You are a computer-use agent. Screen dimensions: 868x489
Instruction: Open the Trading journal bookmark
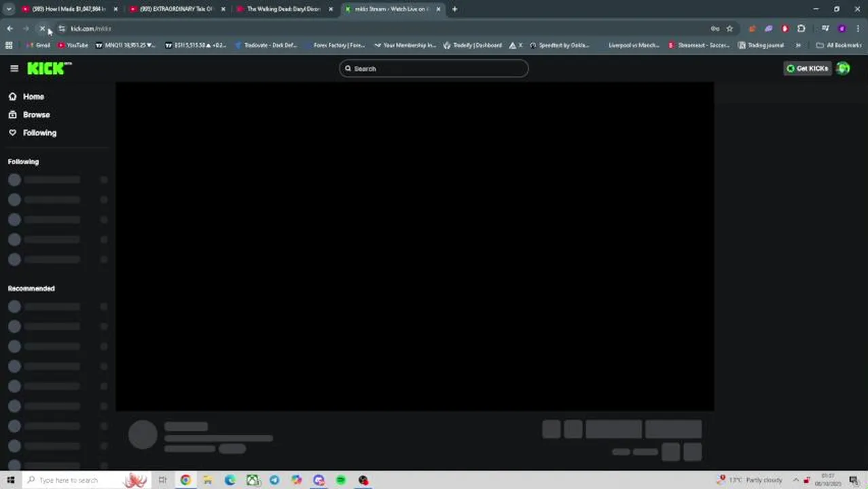coord(761,46)
